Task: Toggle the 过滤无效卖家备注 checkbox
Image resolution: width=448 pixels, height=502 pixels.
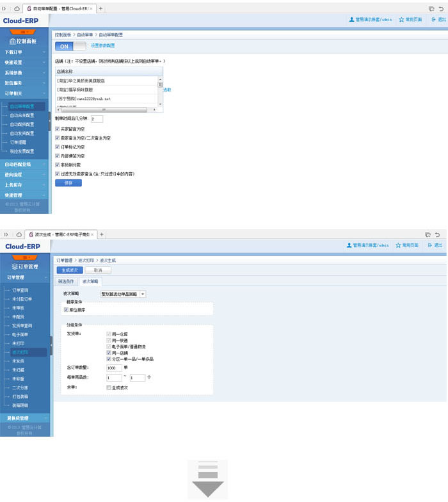Action: tap(58, 174)
